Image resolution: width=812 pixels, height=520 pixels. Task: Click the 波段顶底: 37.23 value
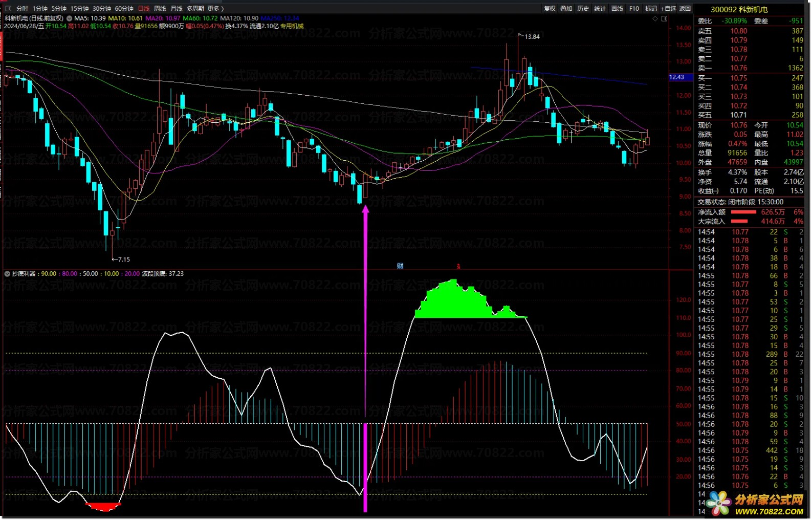[x=163, y=274]
